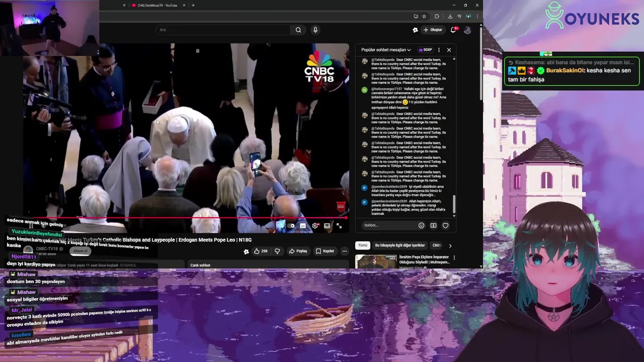The image size is (644, 362).
Task: Switch to the DerkMusicTR - YouTube tab
Action: tap(157, 6)
